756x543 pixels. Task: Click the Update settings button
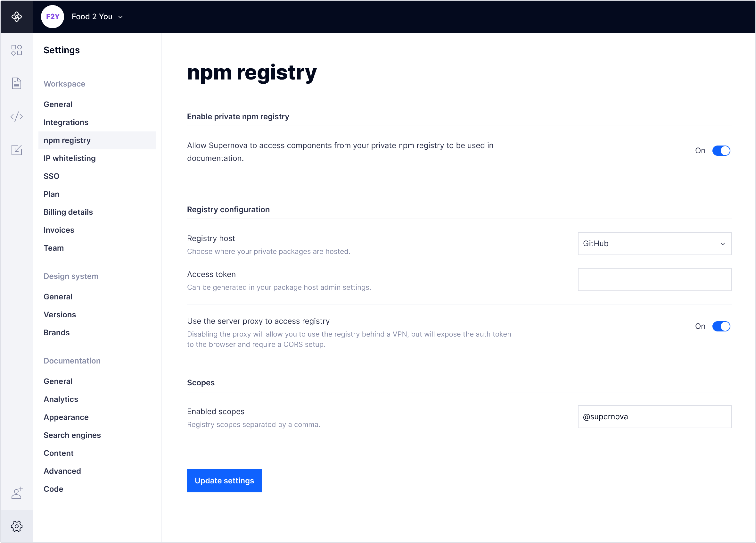pos(224,480)
